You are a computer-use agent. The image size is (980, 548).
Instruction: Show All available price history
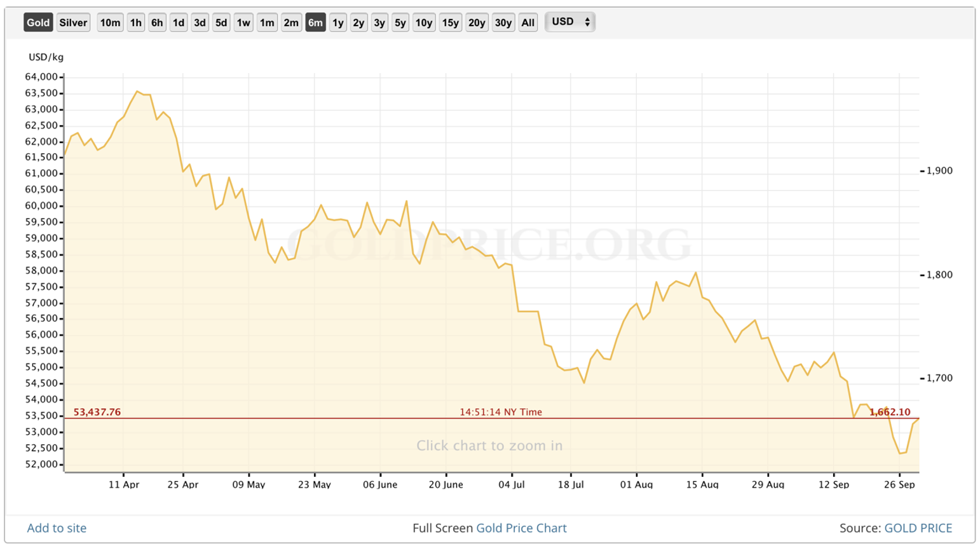[527, 23]
